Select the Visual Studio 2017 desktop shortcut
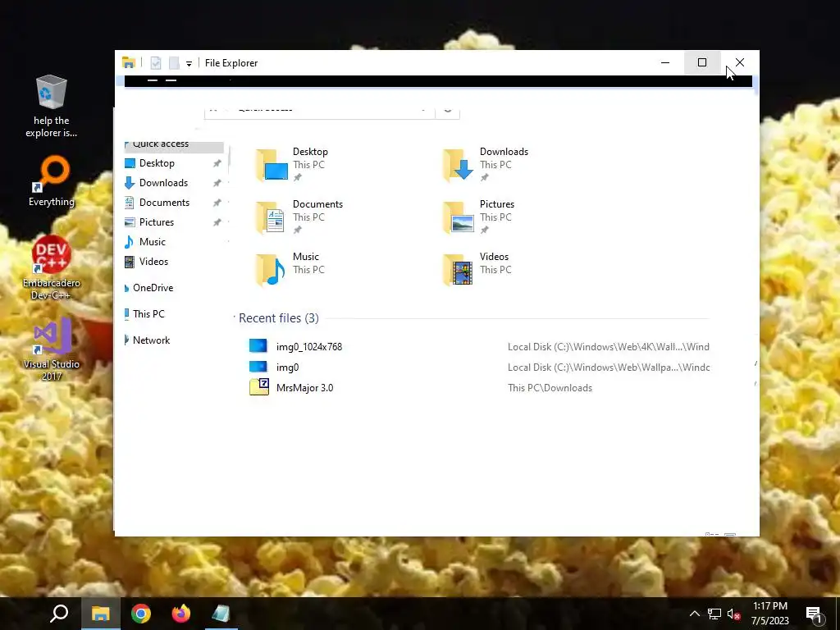Image resolution: width=840 pixels, height=630 pixels. tap(52, 349)
